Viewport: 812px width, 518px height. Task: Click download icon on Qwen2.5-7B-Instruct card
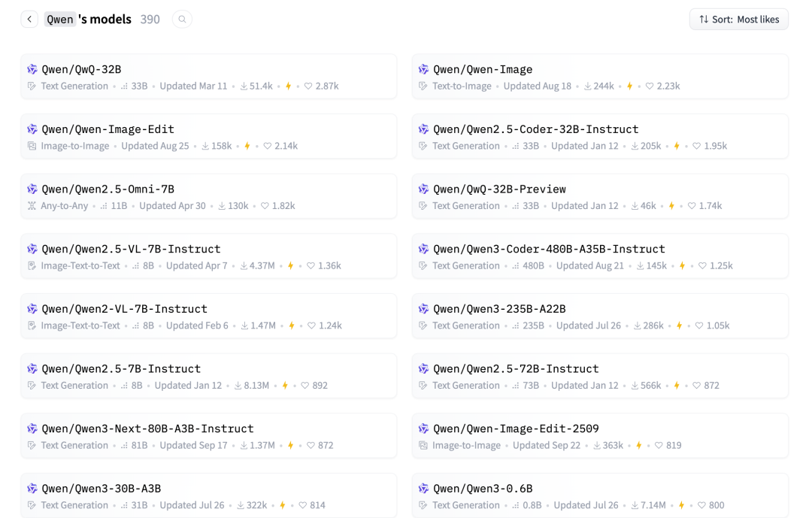[x=238, y=386]
